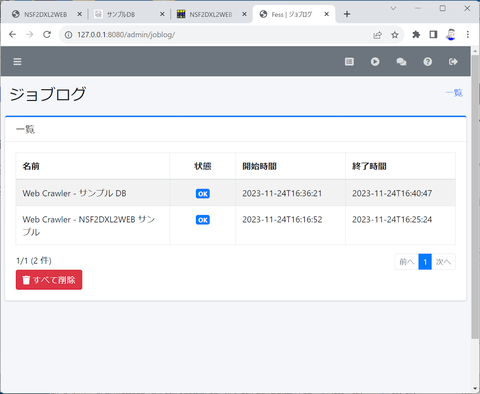This screenshot has height=394, width=480.
Task: Switch to the third tab with yellow icon
Action: tap(211, 14)
